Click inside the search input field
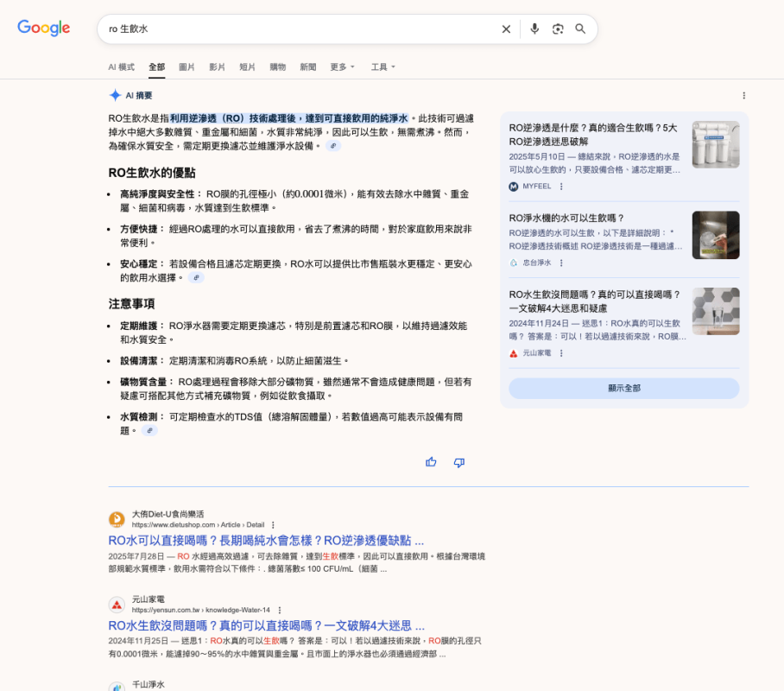Screen dimensions: 784x691 (259, 29)
